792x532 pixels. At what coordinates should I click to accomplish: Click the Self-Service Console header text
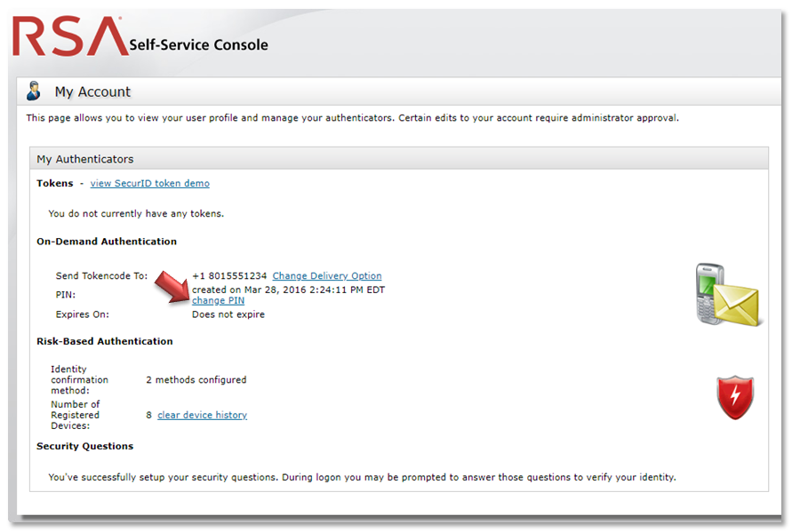click(x=199, y=44)
